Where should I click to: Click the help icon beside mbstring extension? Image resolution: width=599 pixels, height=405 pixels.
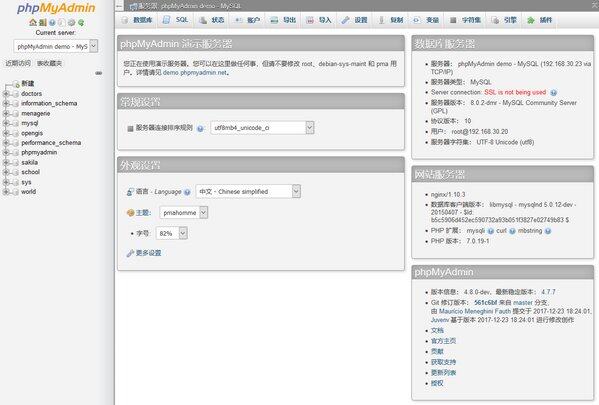tap(548, 231)
